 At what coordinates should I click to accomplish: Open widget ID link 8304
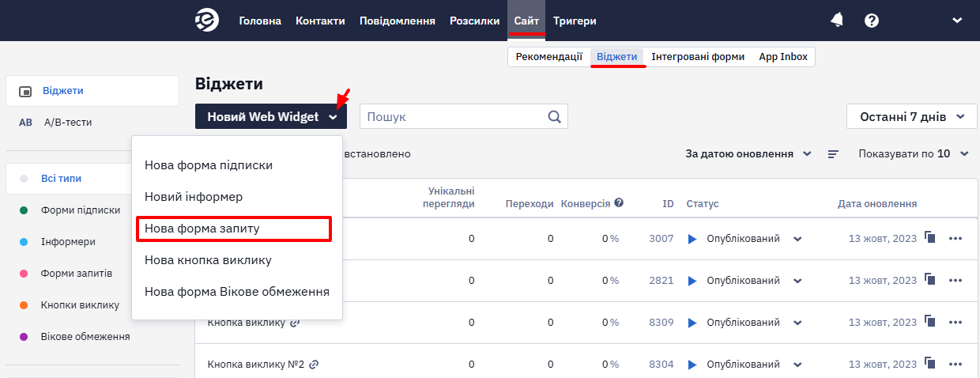click(661, 365)
